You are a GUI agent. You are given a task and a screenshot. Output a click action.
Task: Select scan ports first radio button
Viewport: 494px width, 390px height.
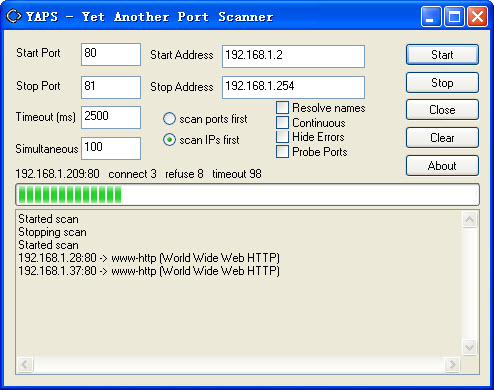169,119
